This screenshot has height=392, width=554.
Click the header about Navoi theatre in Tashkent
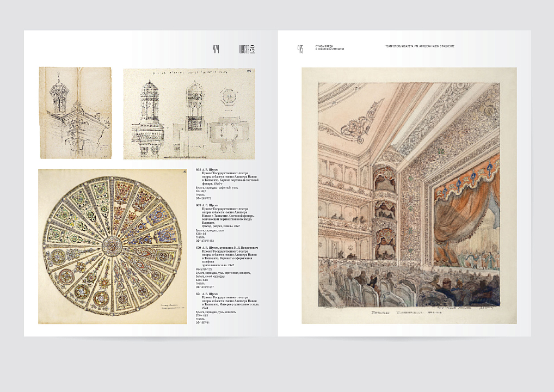click(x=419, y=46)
